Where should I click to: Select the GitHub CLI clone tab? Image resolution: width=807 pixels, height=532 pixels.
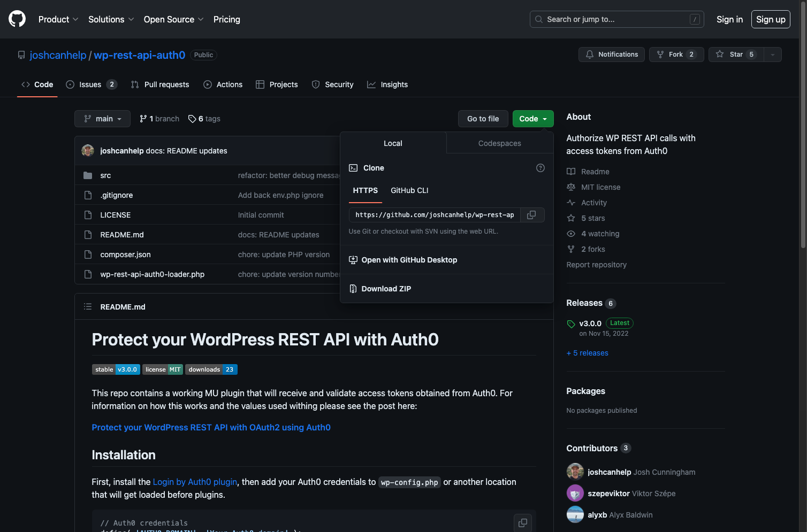click(x=409, y=190)
